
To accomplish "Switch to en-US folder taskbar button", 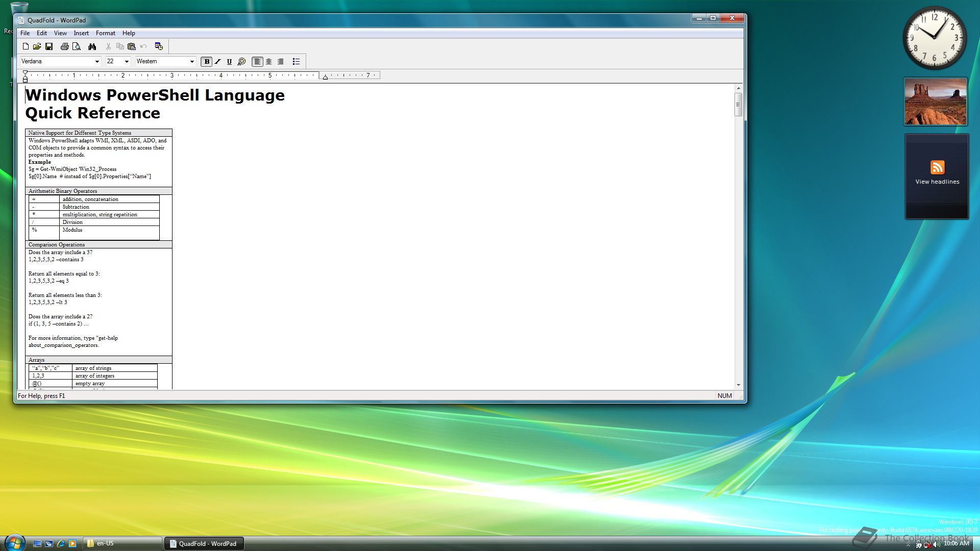I will (122, 543).
